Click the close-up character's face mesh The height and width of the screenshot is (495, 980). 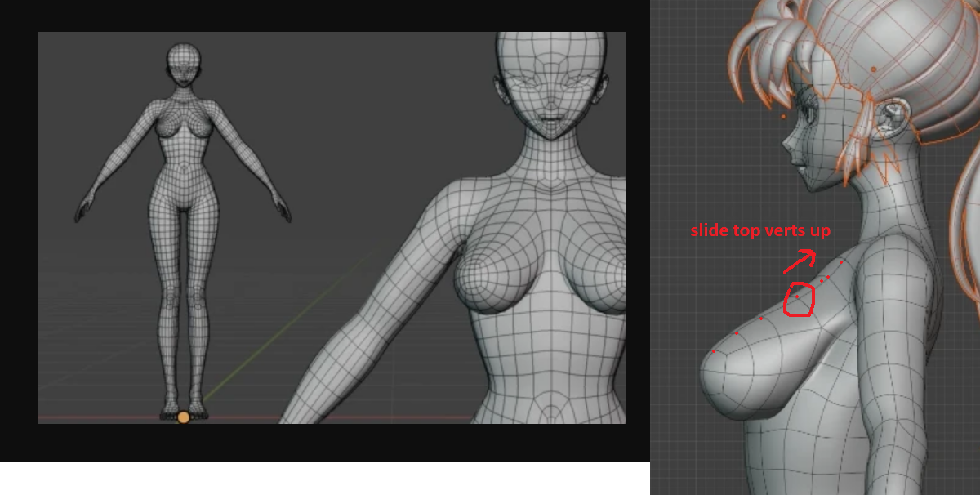click(550, 86)
